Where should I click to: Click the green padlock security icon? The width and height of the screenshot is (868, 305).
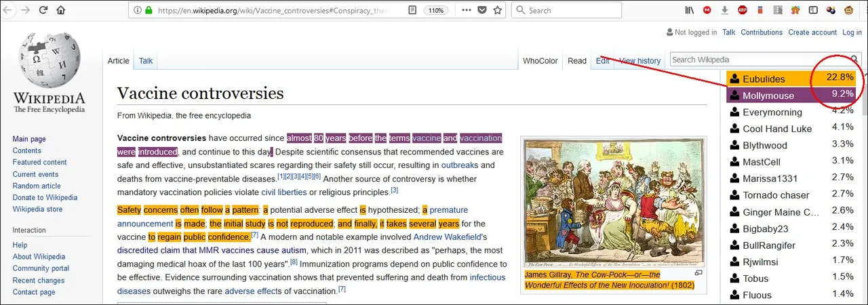(149, 10)
